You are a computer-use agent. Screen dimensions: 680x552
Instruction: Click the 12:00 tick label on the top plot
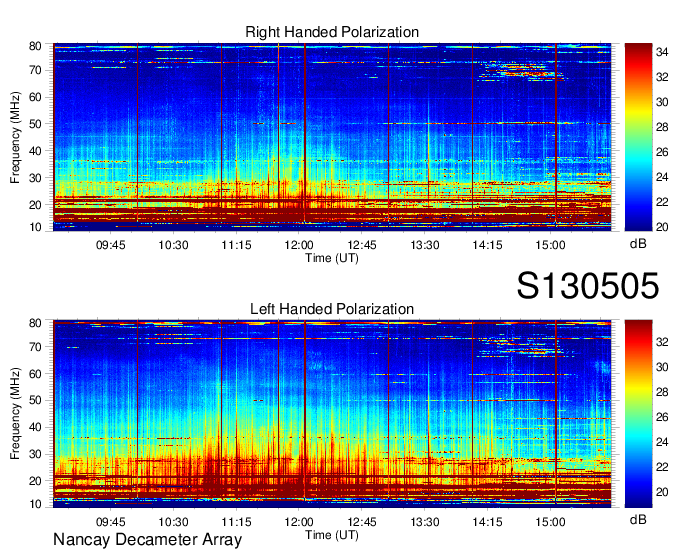[299, 245]
